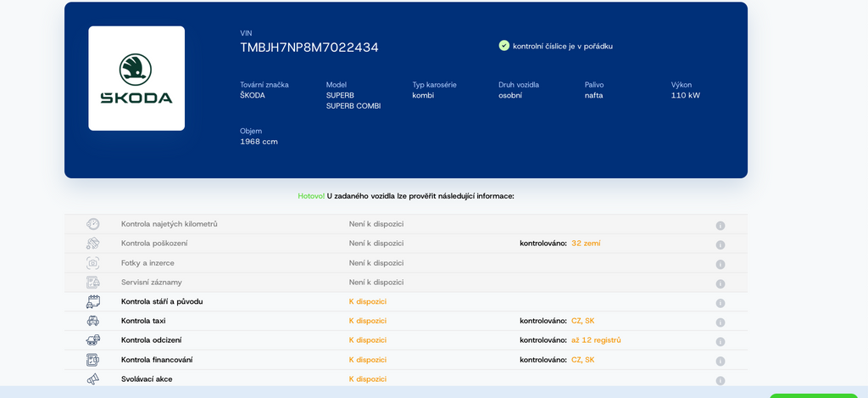Click the theft icon for Kontrola odcizení
Image resolution: width=868 pixels, height=398 pixels.
93,339
